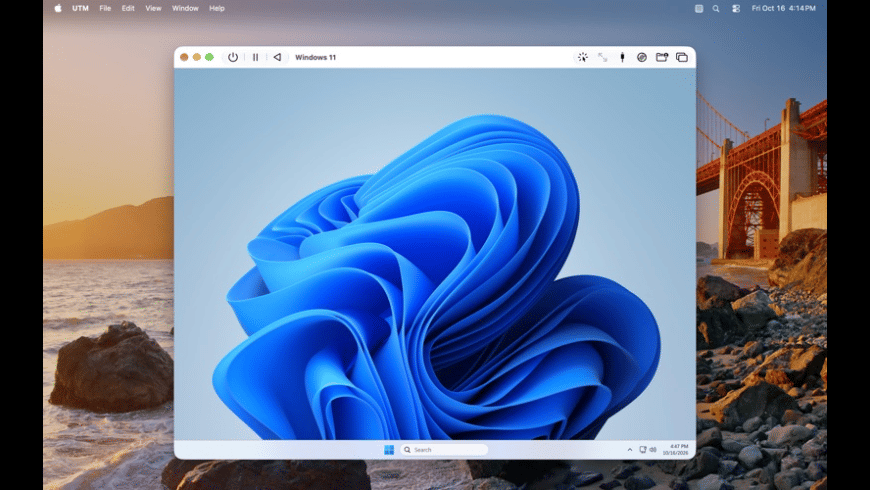This screenshot has height=490, width=870.
Task: Click the resize display arrows icon
Action: (603, 57)
